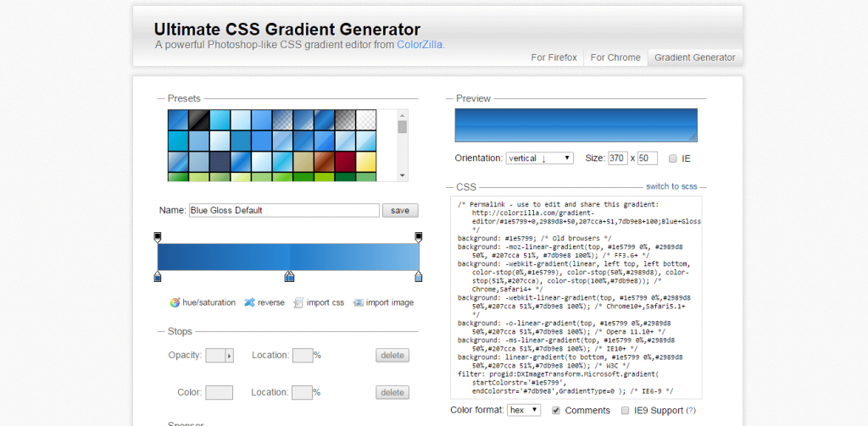Open the Color format dropdown
The image size is (868, 426).
coord(524,410)
